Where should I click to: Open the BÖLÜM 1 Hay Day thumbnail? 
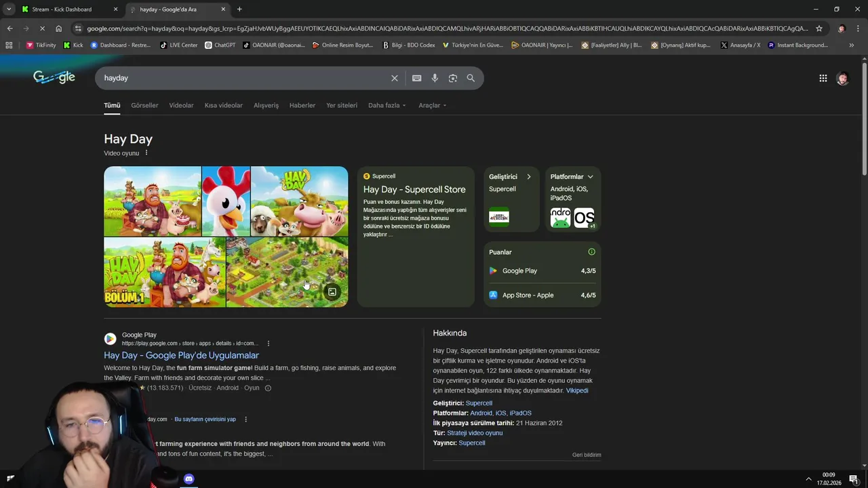164,272
